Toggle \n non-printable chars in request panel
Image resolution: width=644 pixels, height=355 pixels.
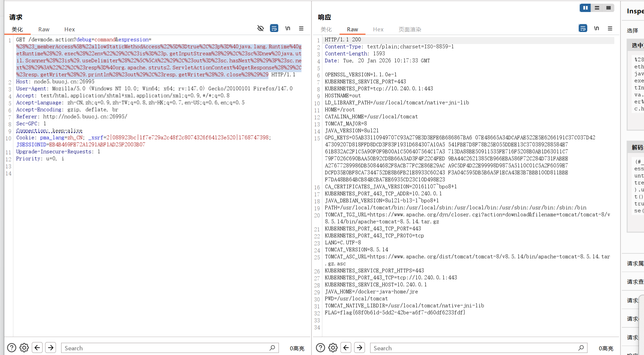[288, 28]
